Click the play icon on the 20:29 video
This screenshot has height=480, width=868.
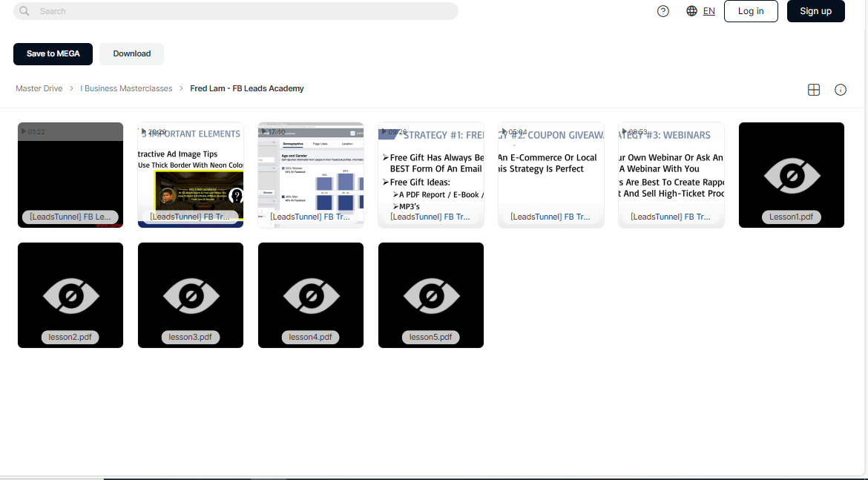144,132
